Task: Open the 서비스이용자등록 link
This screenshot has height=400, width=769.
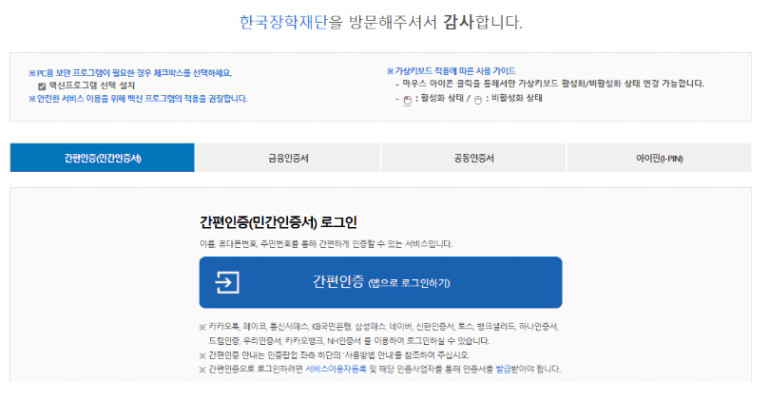Action: click(336, 369)
